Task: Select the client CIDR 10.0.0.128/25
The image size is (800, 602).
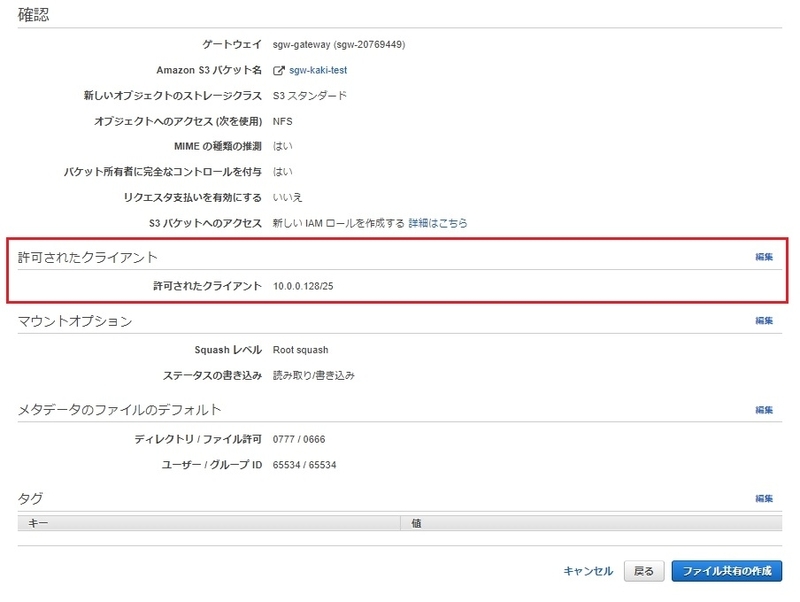Action: click(303, 286)
